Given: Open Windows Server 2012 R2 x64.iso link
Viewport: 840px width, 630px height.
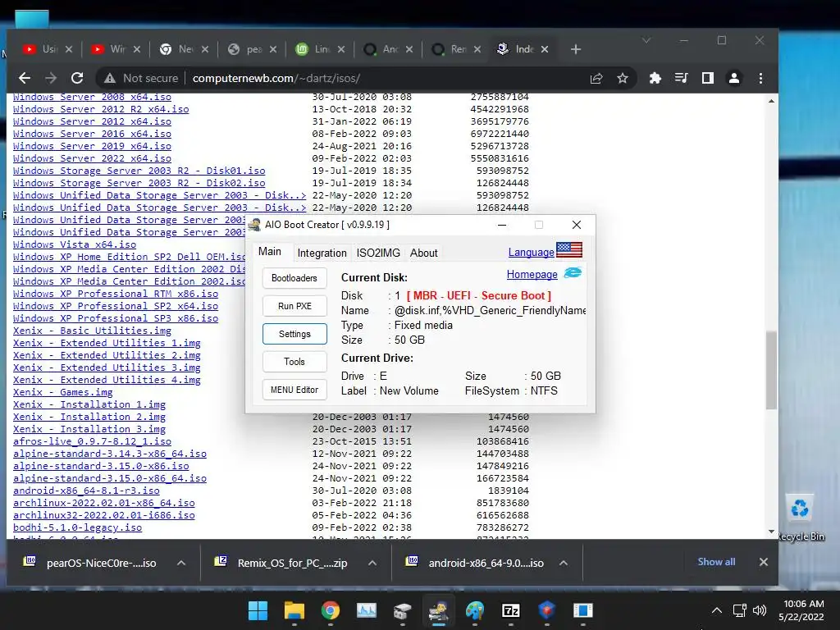Looking at the screenshot, I should (x=101, y=109).
